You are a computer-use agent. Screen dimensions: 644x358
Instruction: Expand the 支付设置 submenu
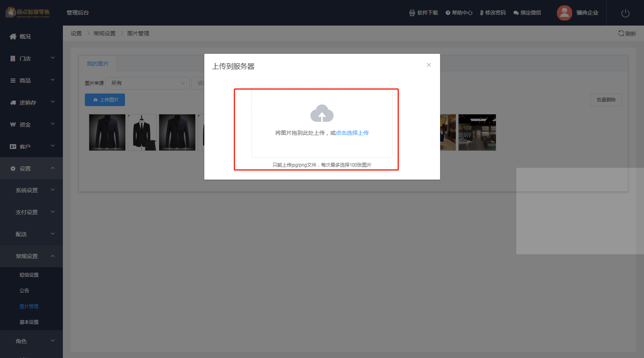[x=31, y=212]
